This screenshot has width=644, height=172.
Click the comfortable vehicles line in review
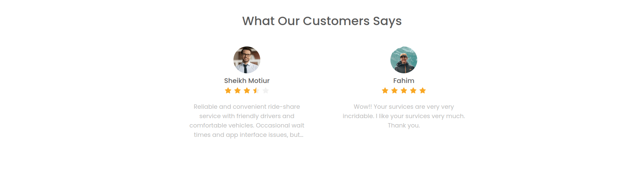(x=247, y=125)
